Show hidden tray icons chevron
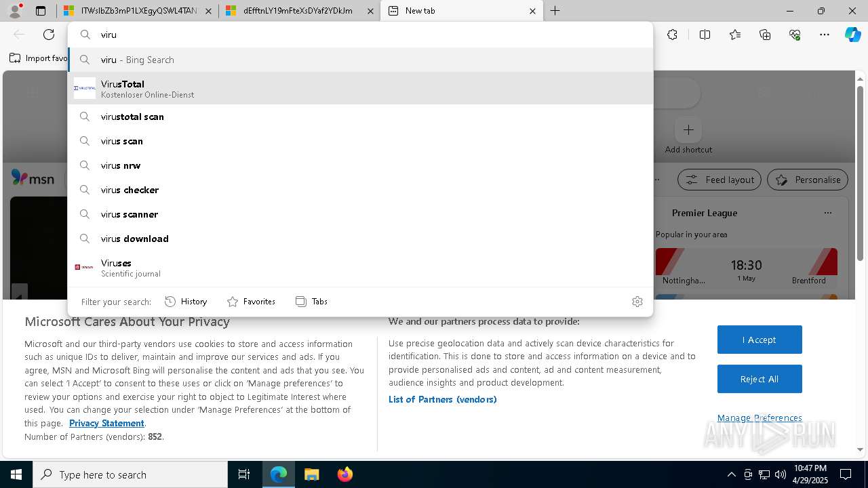The image size is (868, 488). click(731, 474)
